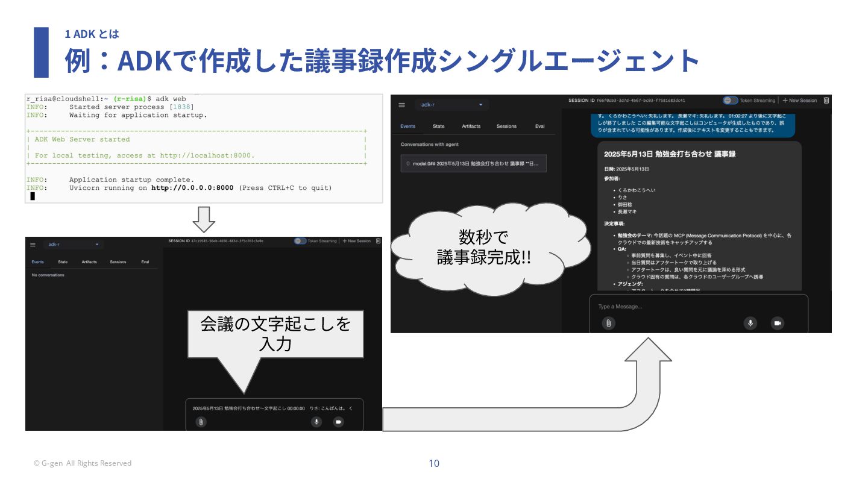Click participant name '長瀬マキ'

pos(628,212)
